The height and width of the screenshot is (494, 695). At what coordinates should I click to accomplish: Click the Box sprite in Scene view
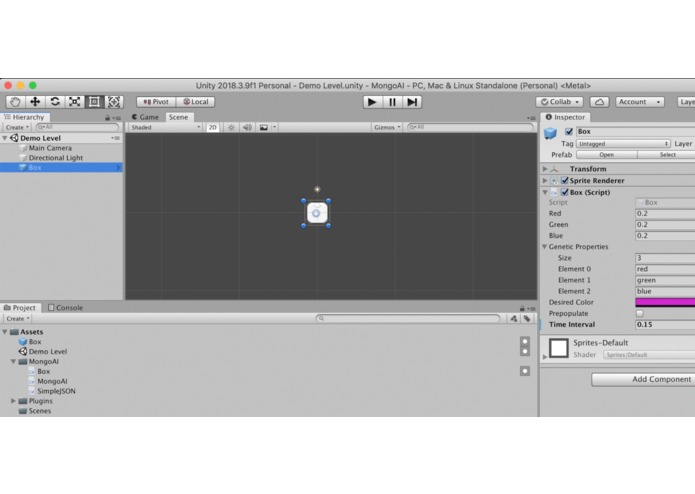(x=316, y=213)
